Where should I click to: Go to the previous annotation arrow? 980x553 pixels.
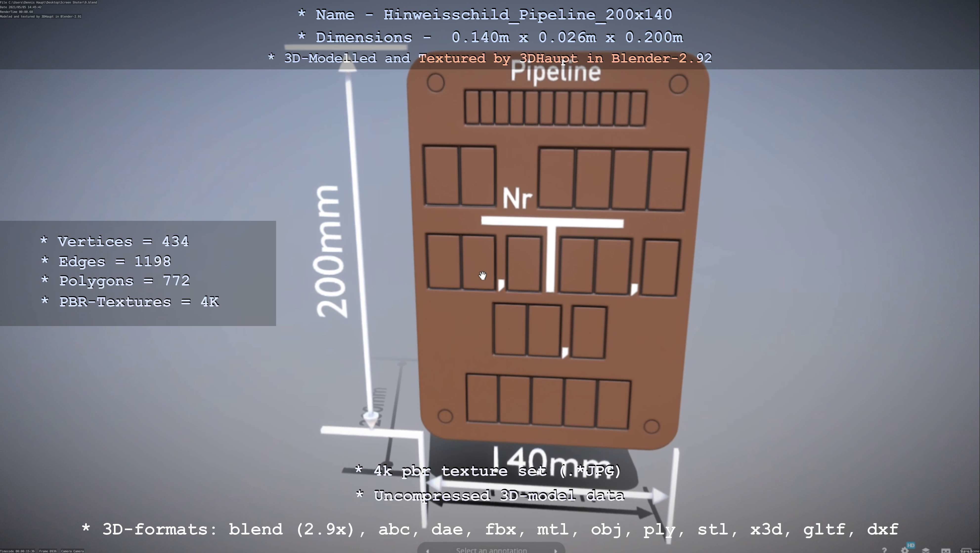tap(427, 551)
